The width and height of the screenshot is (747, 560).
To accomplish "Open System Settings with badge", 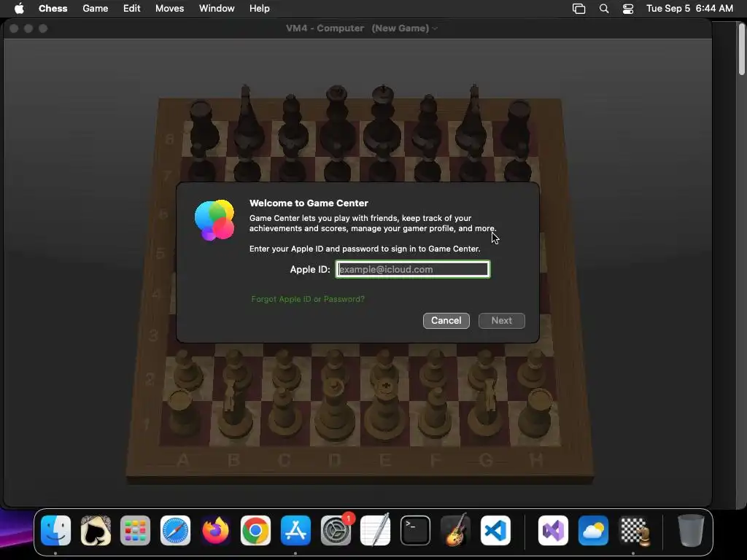I will (336, 531).
